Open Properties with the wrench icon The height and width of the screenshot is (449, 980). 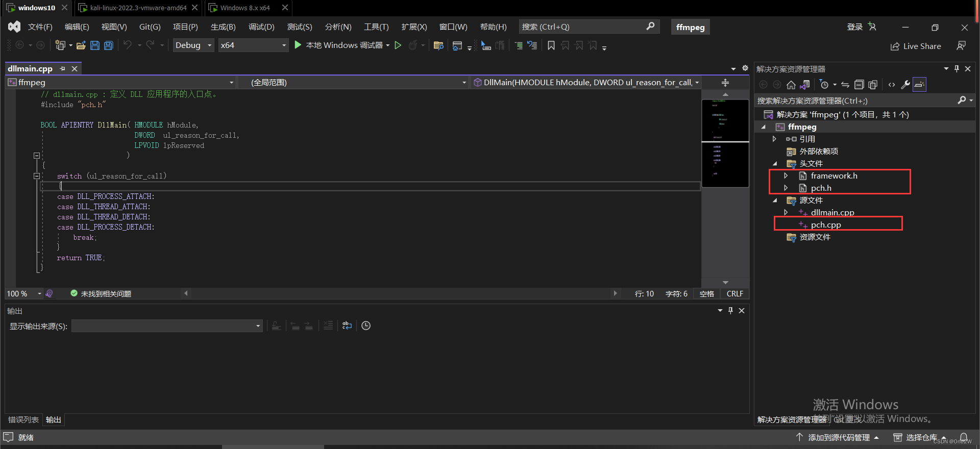905,85
